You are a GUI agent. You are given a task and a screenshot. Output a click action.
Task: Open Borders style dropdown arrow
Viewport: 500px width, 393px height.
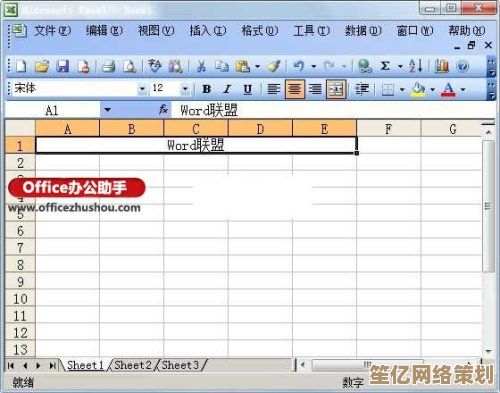pos(402,89)
